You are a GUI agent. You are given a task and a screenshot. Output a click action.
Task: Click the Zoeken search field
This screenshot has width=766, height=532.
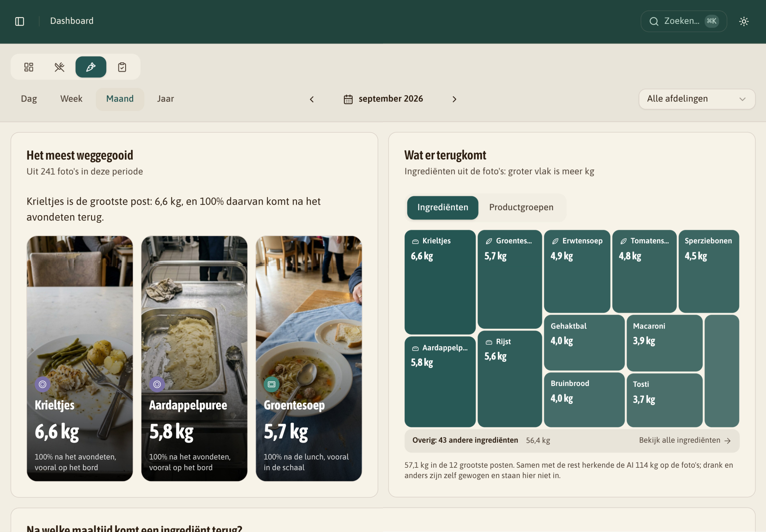point(683,21)
